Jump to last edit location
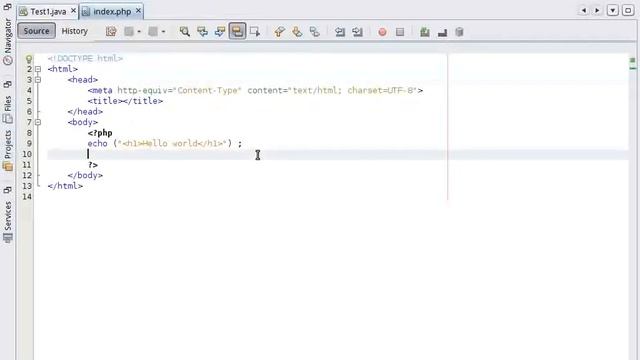The image size is (640, 360). pos(111,31)
